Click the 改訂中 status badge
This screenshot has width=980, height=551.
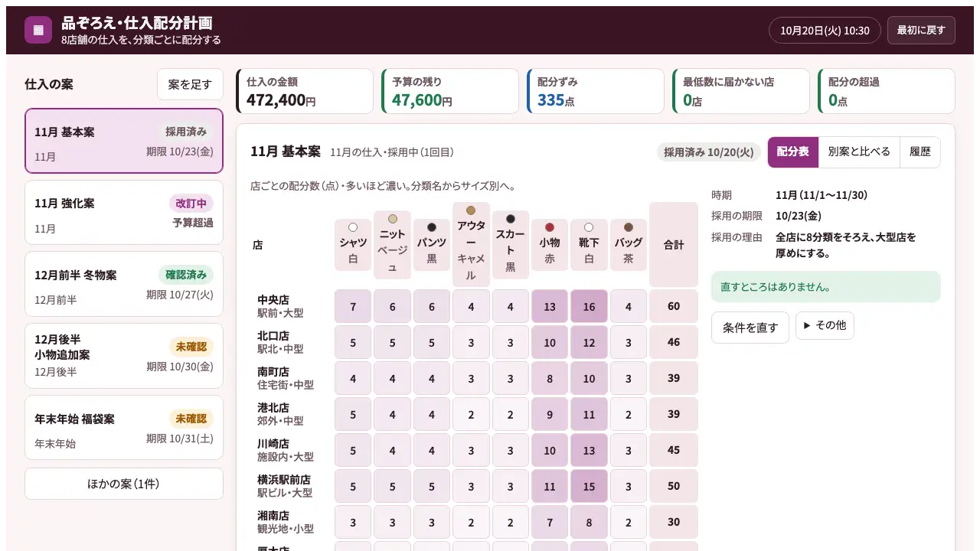coord(191,203)
